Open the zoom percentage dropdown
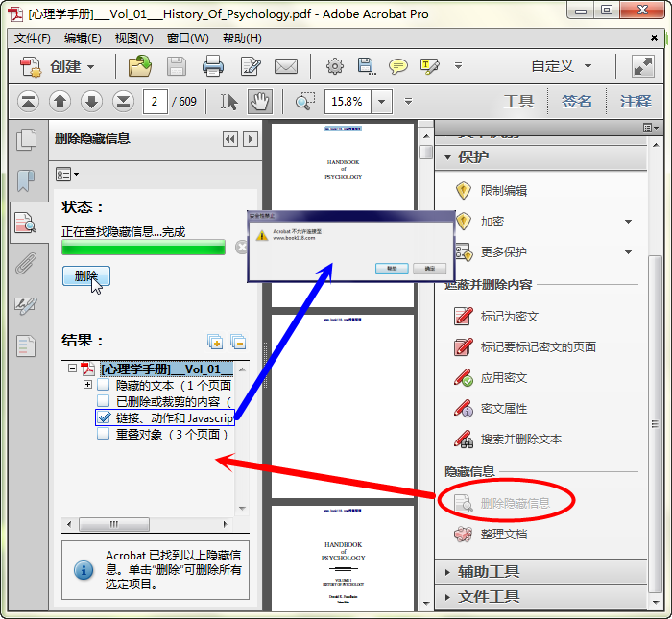This screenshot has height=619, width=672. point(383,102)
